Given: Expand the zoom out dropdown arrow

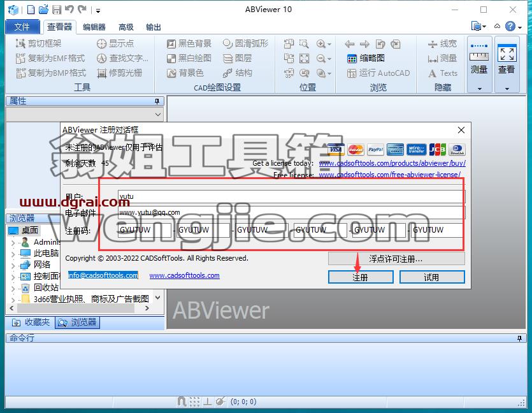Looking at the screenshot, I should pos(329,59).
